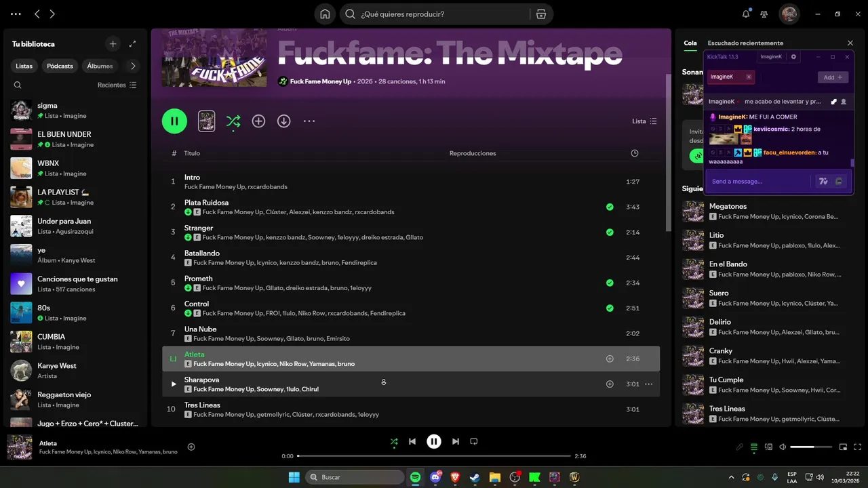The image size is (868, 488).
Task: Open the viewer list person icon in KickTalk
Action: (844, 102)
